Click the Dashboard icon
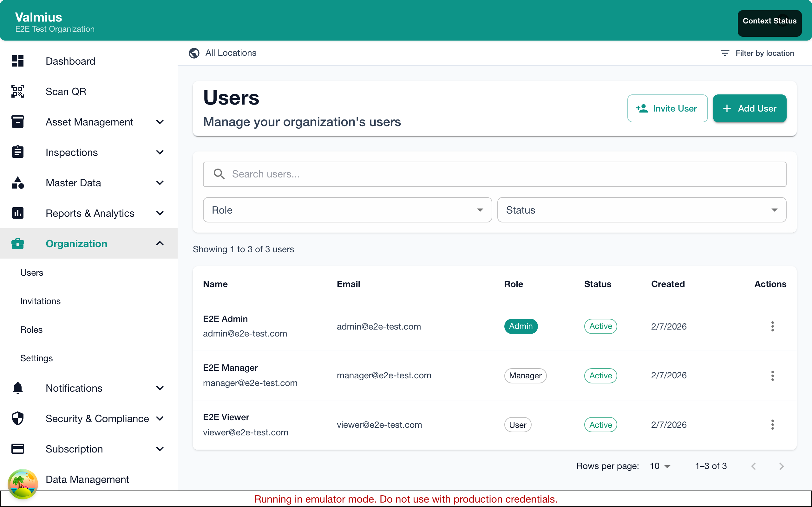Viewport: 812px width, 507px height. click(17, 61)
